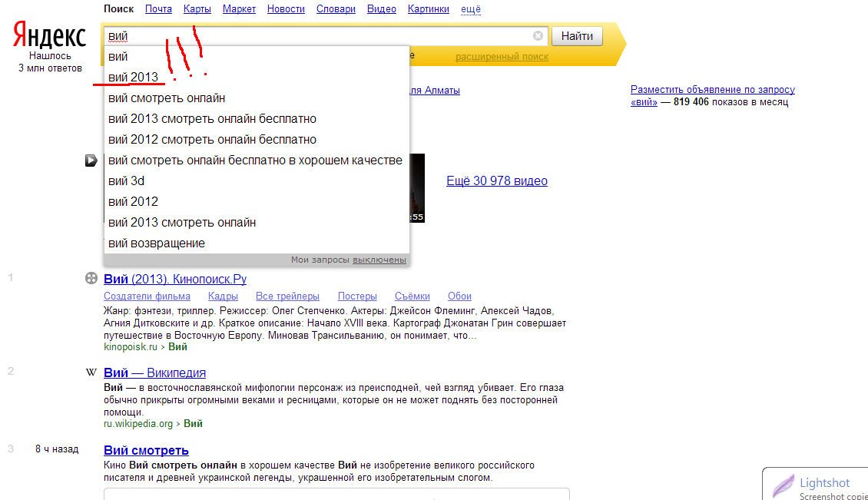The image size is (868, 500).
Task: Open Вий — Википедия result
Action: coord(154,373)
